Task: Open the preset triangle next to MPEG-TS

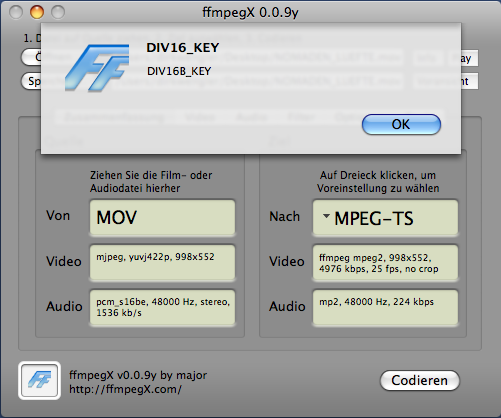Action: click(x=326, y=216)
